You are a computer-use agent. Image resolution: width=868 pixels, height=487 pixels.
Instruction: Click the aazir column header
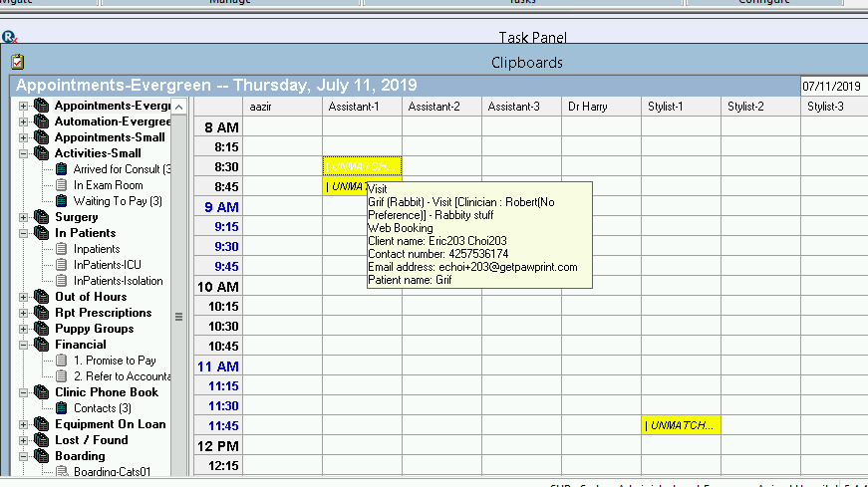(282, 107)
